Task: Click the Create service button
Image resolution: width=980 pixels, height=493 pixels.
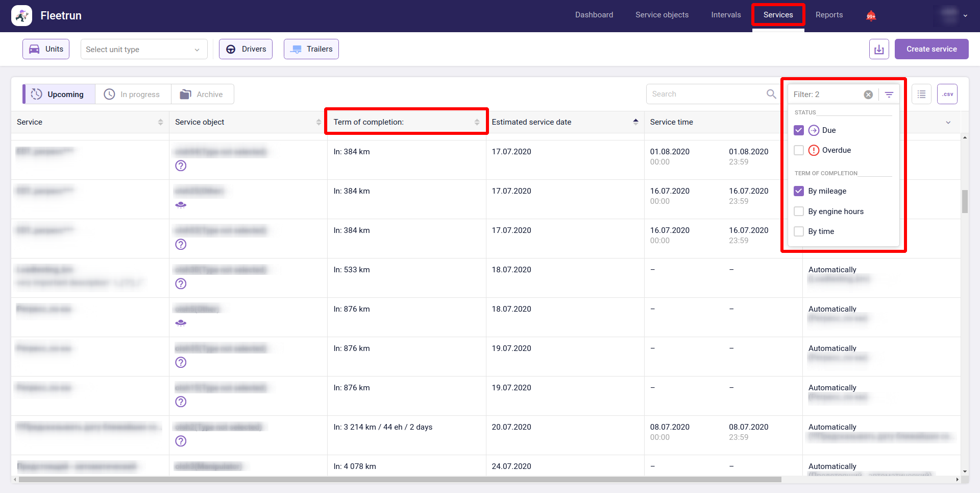Action: click(x=931, y=49)
